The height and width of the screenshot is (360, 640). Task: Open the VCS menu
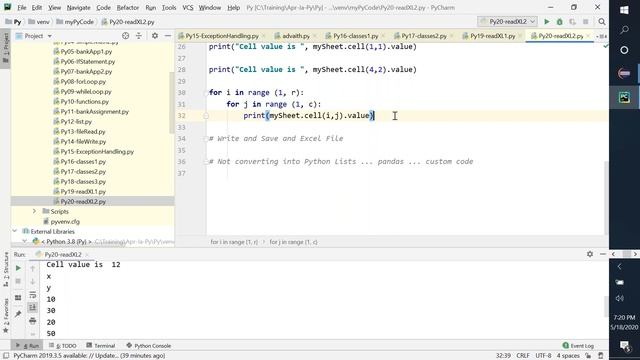point(188,7)
